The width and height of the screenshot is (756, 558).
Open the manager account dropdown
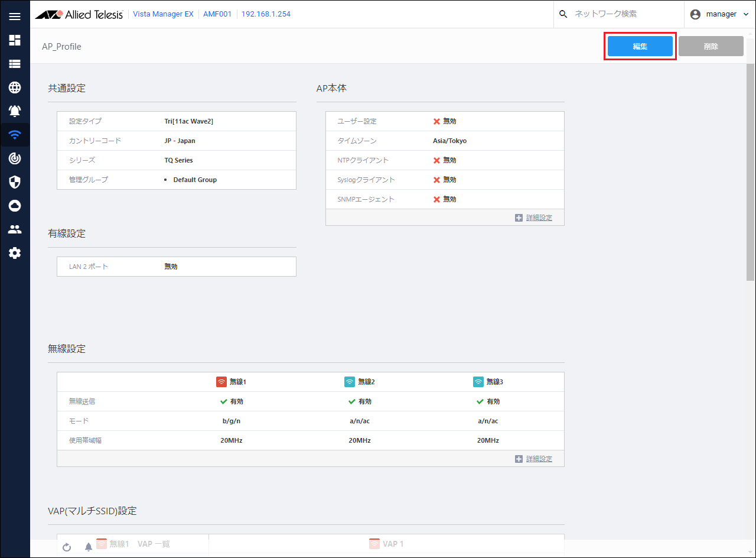pyautogui.click(x=719, y=14)
